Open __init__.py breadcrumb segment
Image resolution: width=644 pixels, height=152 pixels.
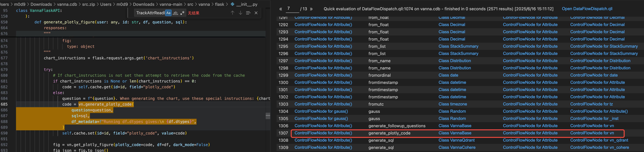[x=246, y=4]
